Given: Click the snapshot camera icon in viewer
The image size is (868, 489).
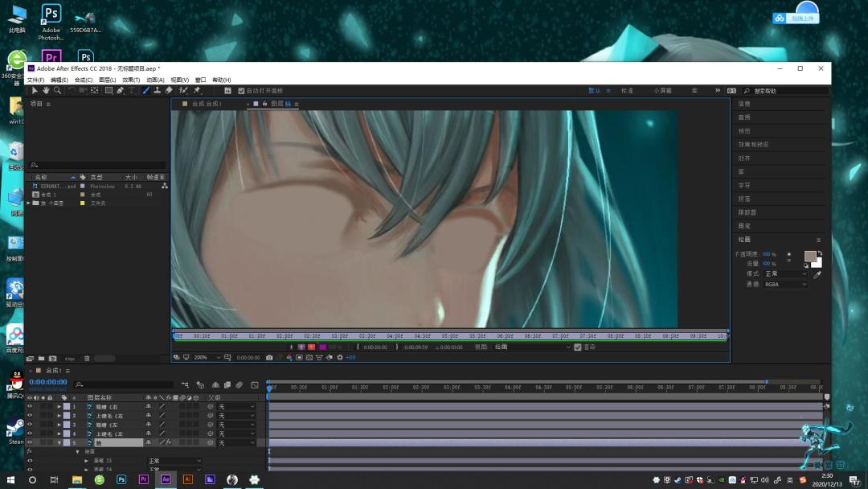Looking at the screenshot, I should click(269, 358).
